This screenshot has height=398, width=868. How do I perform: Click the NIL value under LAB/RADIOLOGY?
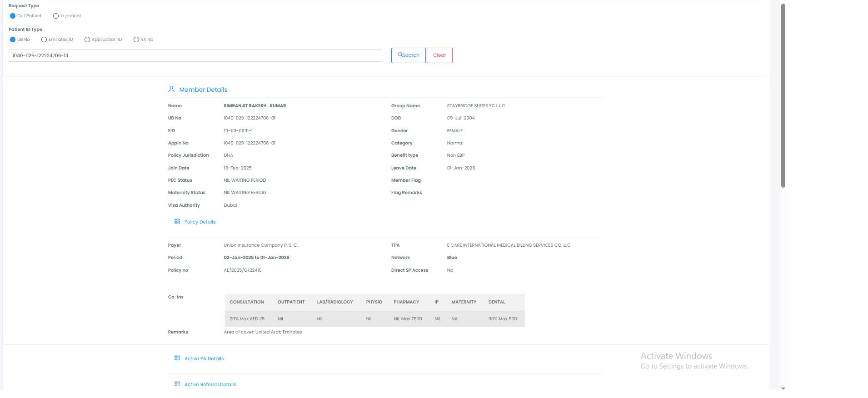coord(320,319)
